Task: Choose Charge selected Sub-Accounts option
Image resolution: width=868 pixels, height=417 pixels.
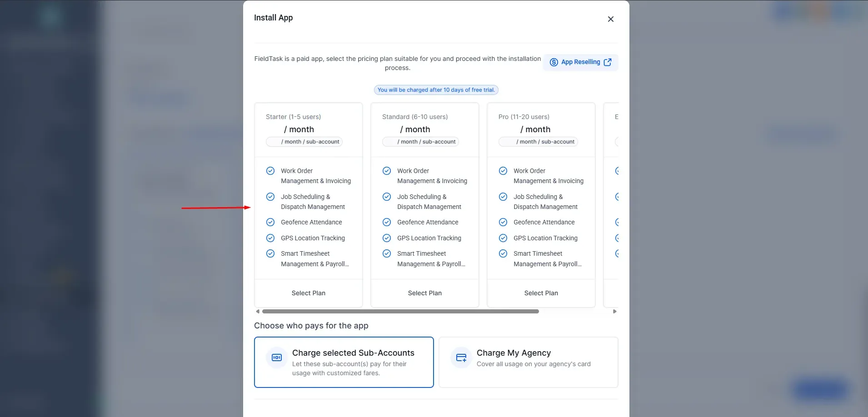Action: (x=344, y=362)
